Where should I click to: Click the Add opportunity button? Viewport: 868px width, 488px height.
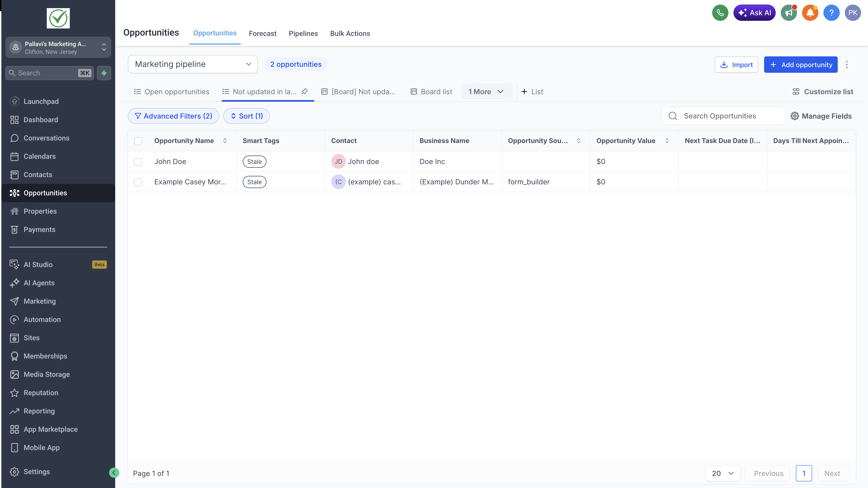pyautogui.click(x=800, y=64)
